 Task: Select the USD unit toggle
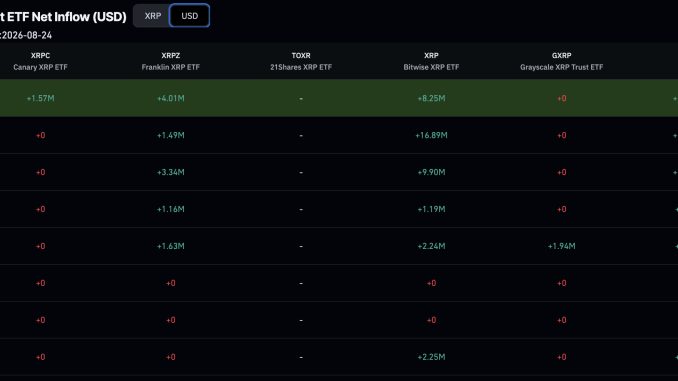coord(189,16)
